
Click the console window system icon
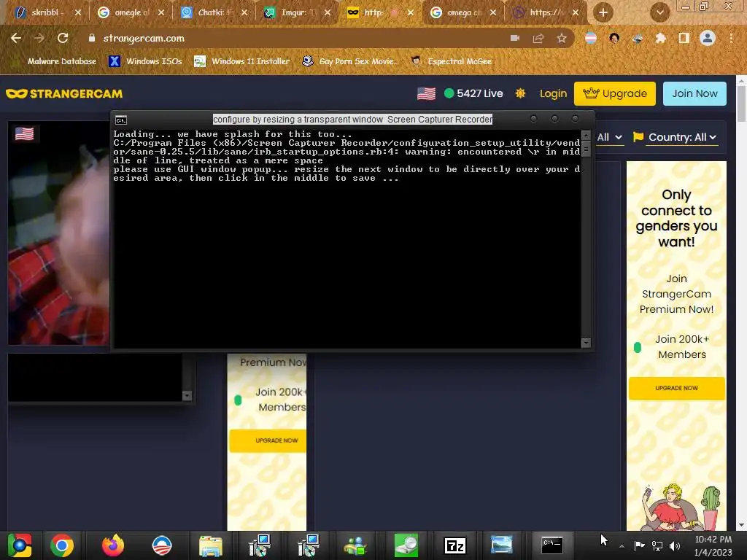(121, 120)
